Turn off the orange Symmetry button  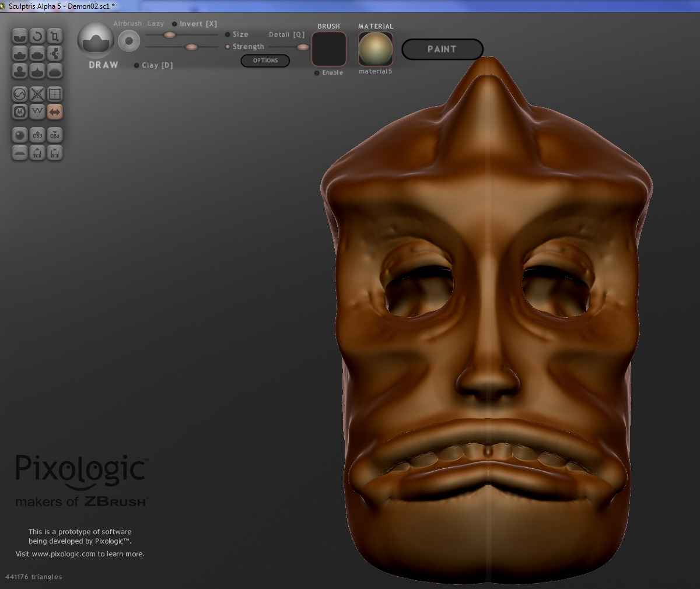coord(54,112)
